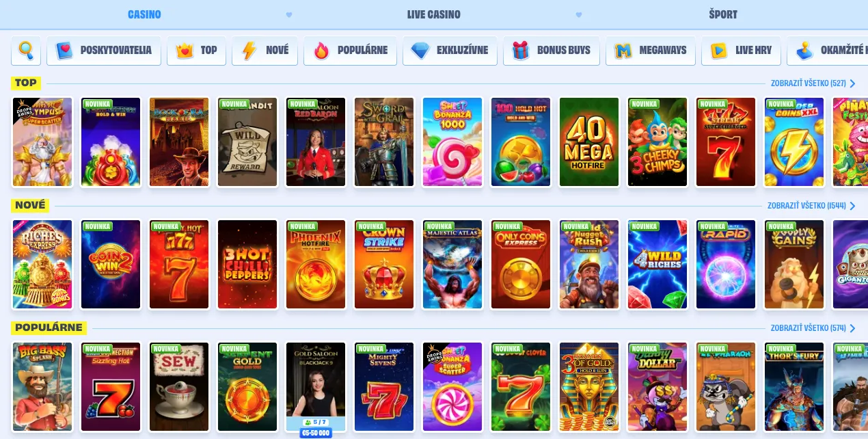Switch to the Live Casino tab

(x=433, y=14)
